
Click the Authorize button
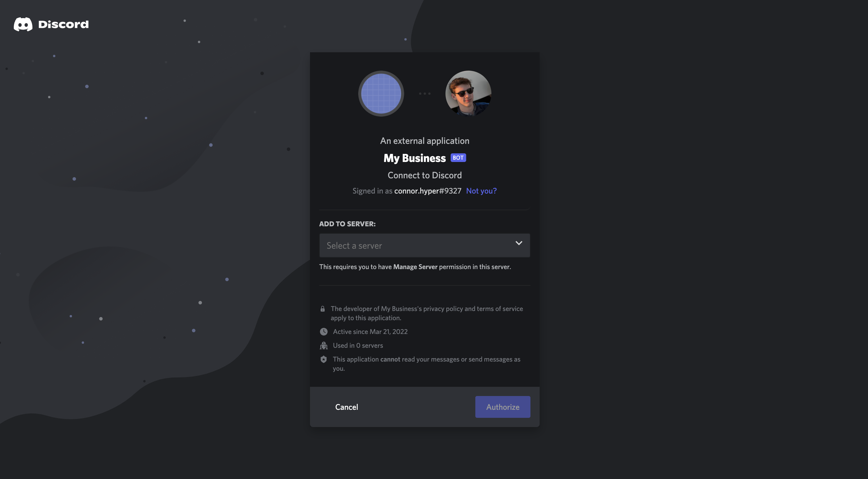click(502, 407)
